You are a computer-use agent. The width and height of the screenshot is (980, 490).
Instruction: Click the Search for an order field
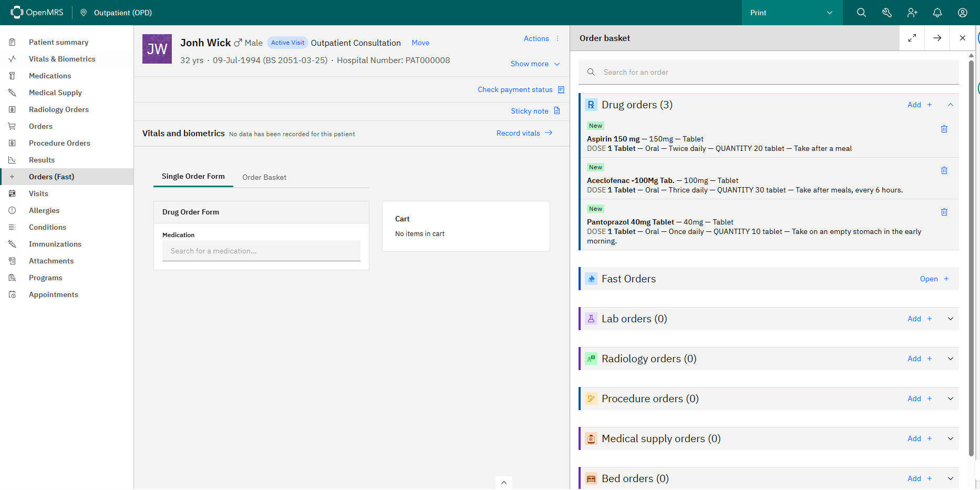(x=769, y=72)
